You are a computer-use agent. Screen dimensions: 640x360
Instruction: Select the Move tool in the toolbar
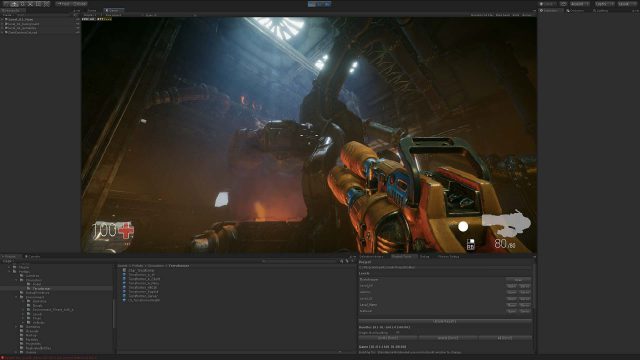pyautogui.click(x=14, y=4)
